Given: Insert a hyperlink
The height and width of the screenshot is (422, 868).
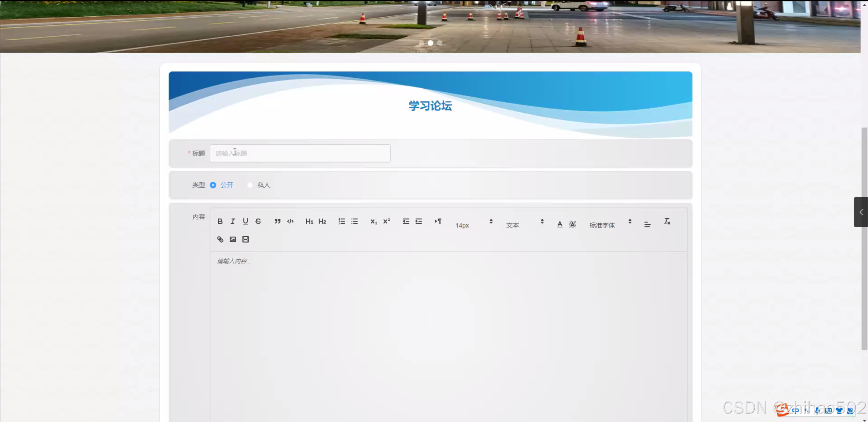Looking at the screenshot, I should 219,239.
